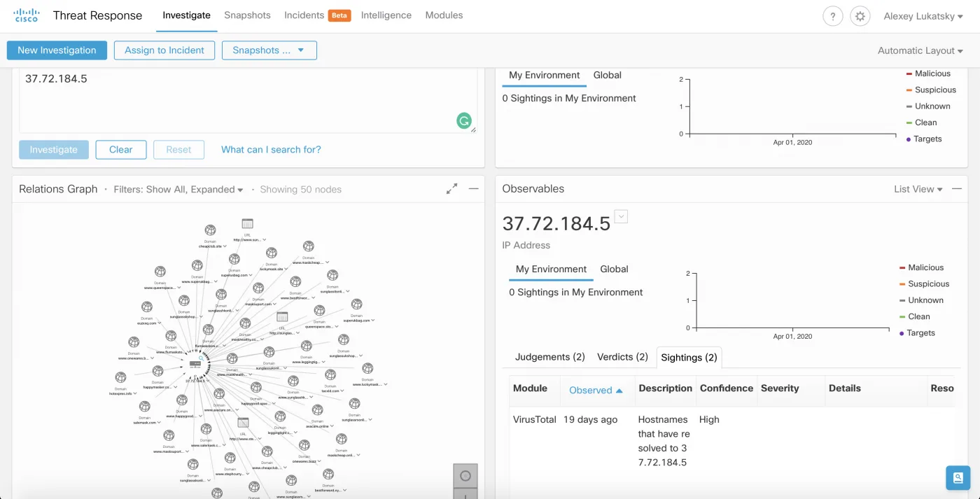980x499 pixels.
Task: Open the Snapshots ... dropdown button
Action: click(x=269, y=50)
